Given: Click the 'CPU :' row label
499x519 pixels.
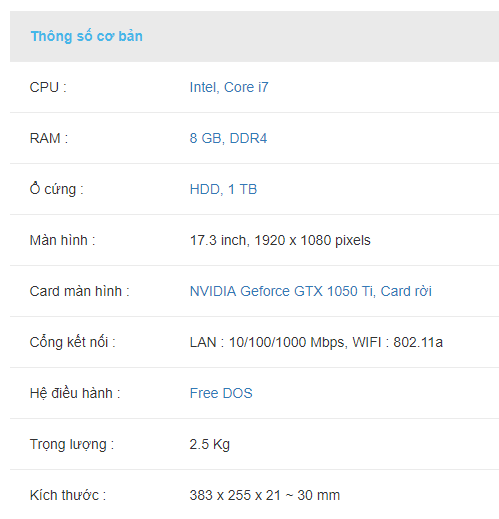Looking at the screenshot, I should point(48,87).
